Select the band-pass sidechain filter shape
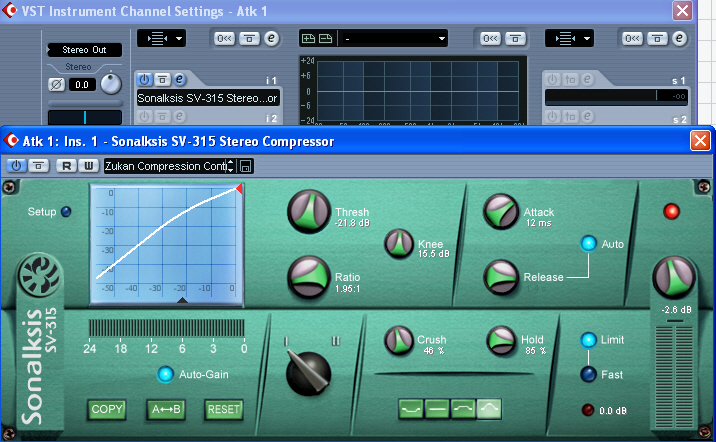716x442 pixels. tap(489, 409)
